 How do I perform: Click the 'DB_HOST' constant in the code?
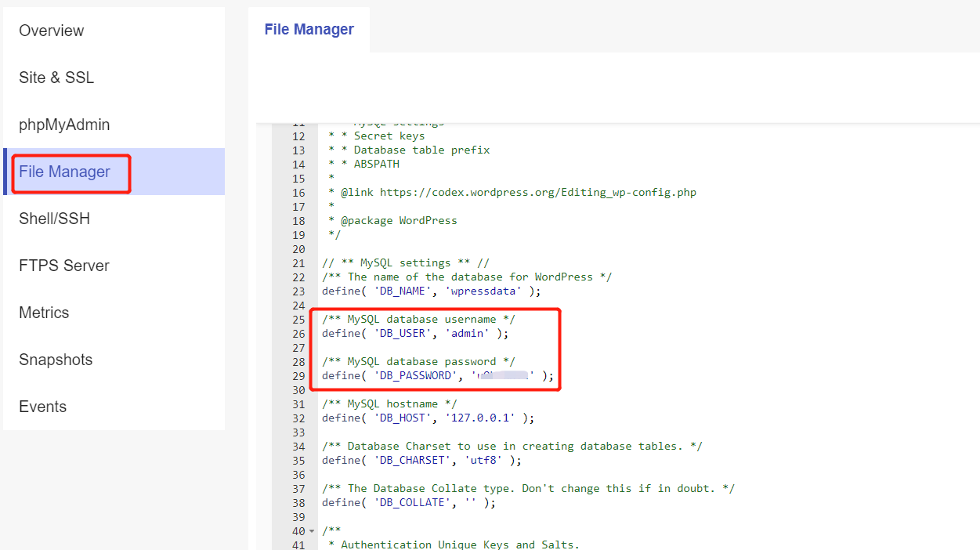click(403, 418)
